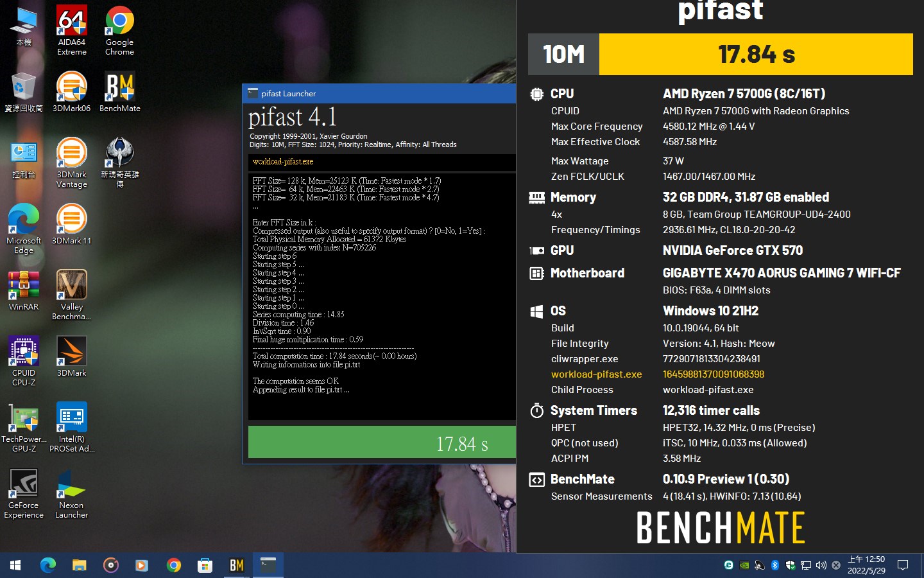
Task: Launch the 3DMark 11 desktop shortcut
Action: click(x=72, y=224)
